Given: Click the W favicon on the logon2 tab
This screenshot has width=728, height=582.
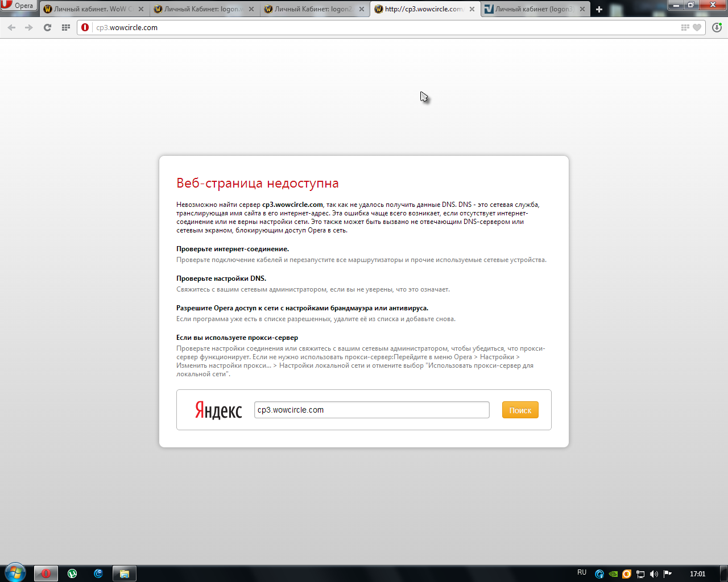Looking at the screenshot, I should 268,9.
